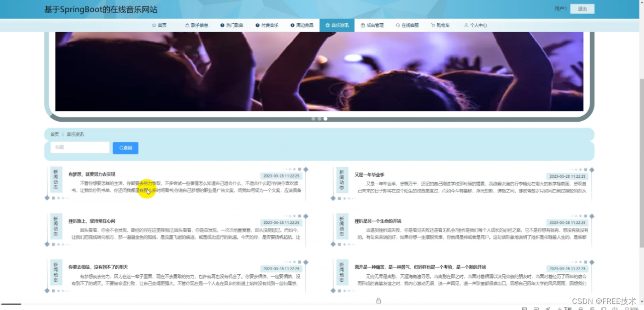Click the active 音乐资讯 tab

click(x=337, y=25)
